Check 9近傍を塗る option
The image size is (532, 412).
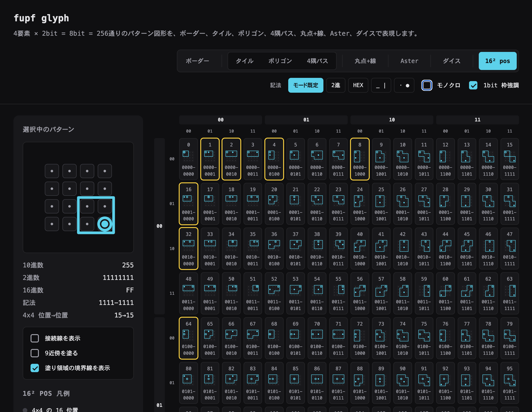click(x=34, y=353)
